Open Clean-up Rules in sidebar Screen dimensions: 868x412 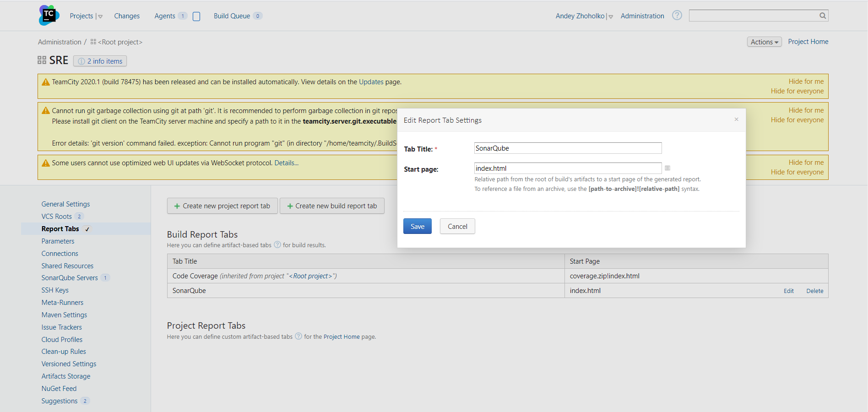coord(64,352)
